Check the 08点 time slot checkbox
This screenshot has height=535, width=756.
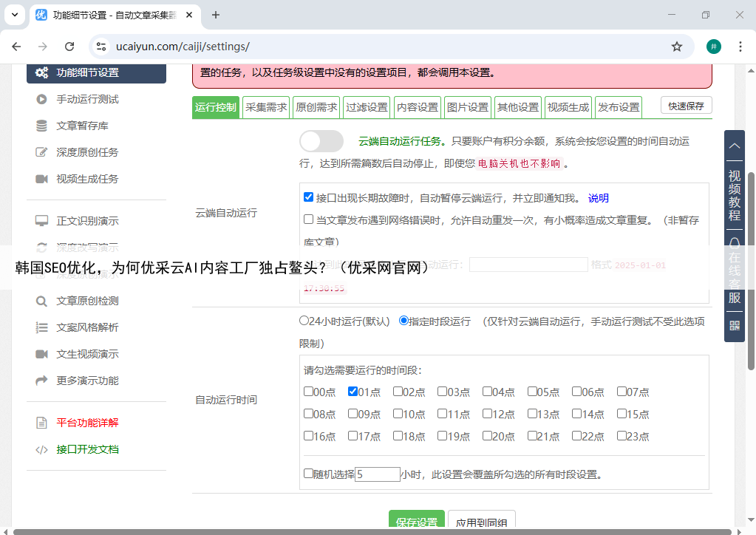click(309, 414)
